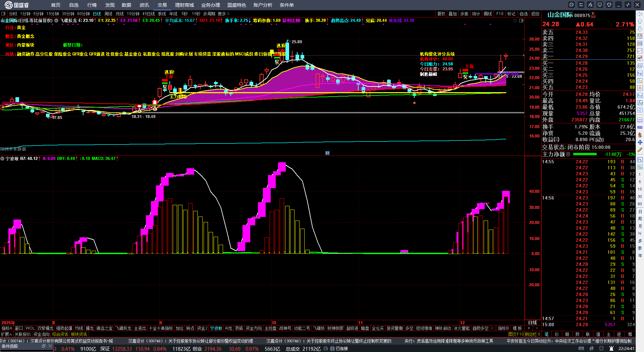The width and height of the screenshot is (644, 352).
Task: Click the 山金国际 stock name header
Action: tap(560, 15)
